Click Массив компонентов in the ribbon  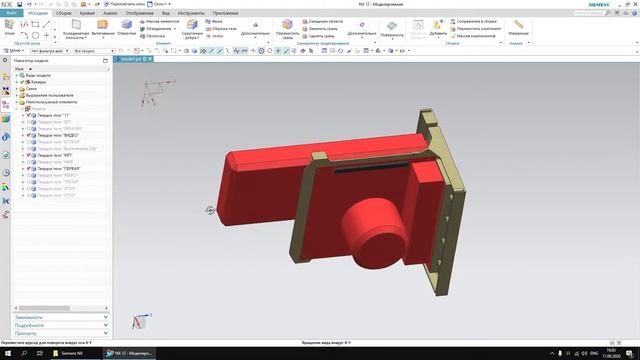pos(473,36)
